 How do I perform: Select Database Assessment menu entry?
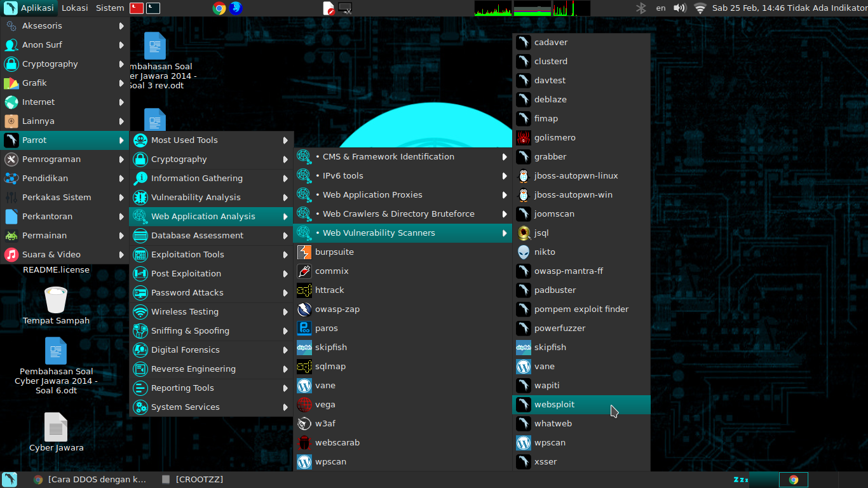coord(211,236)
